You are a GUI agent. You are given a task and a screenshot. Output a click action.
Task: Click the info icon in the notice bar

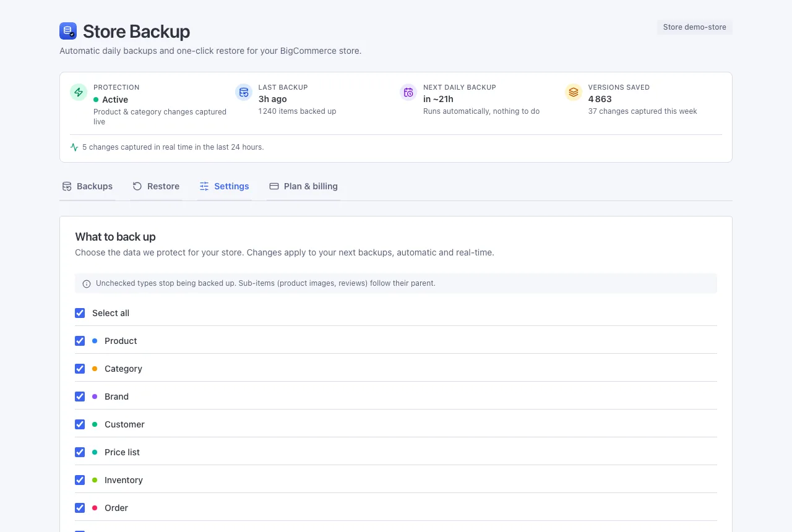pyautogui.click(x=87, y=284)
